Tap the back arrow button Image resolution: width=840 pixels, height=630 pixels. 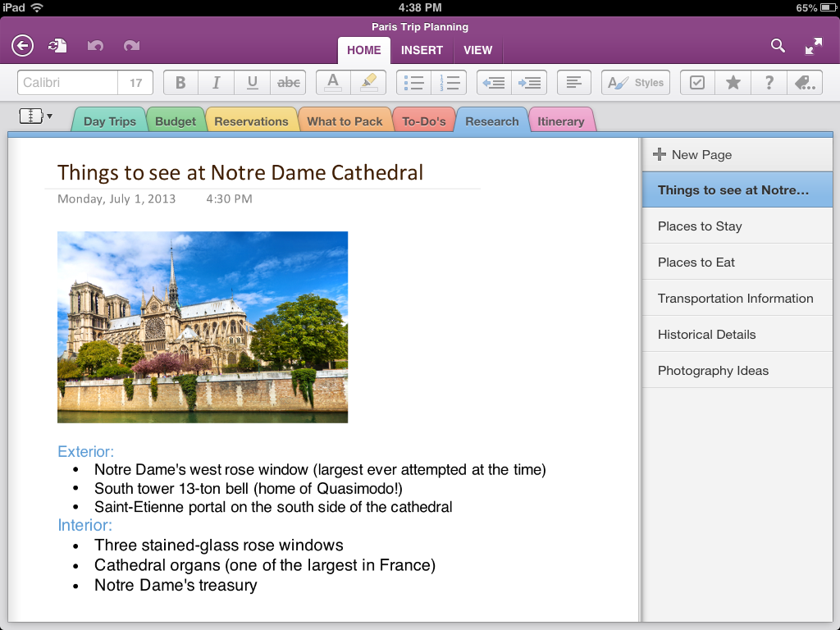22,46
